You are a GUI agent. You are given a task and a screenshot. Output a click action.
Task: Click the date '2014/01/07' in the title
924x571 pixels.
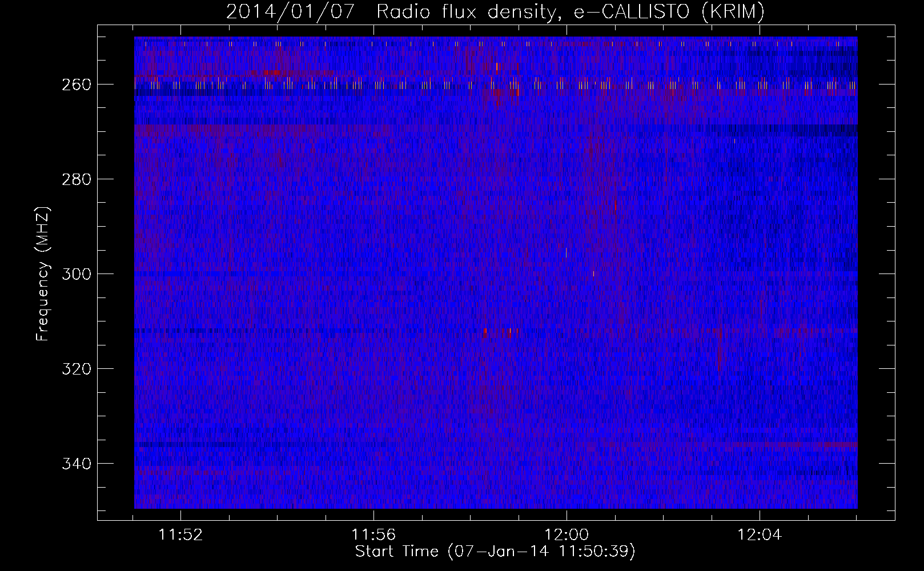[291, 11]
